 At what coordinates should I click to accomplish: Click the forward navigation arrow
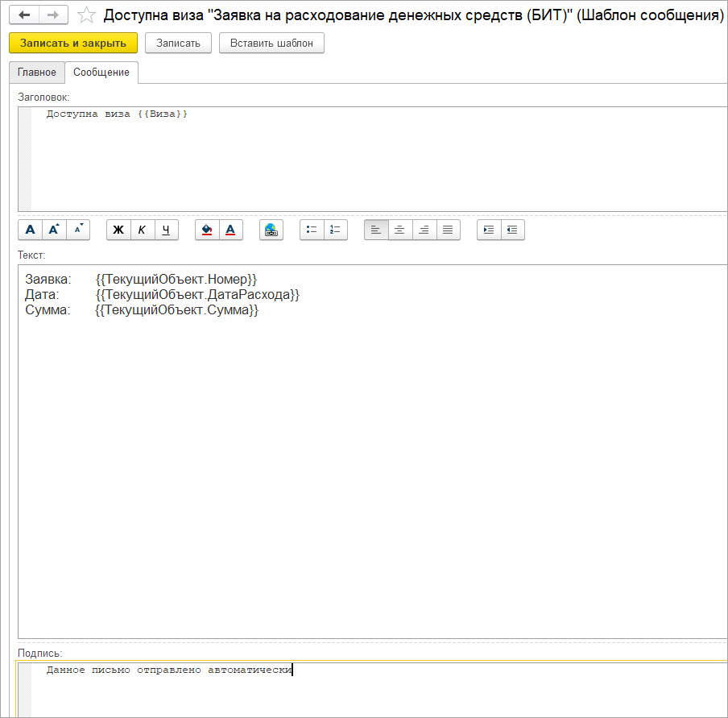53,15
